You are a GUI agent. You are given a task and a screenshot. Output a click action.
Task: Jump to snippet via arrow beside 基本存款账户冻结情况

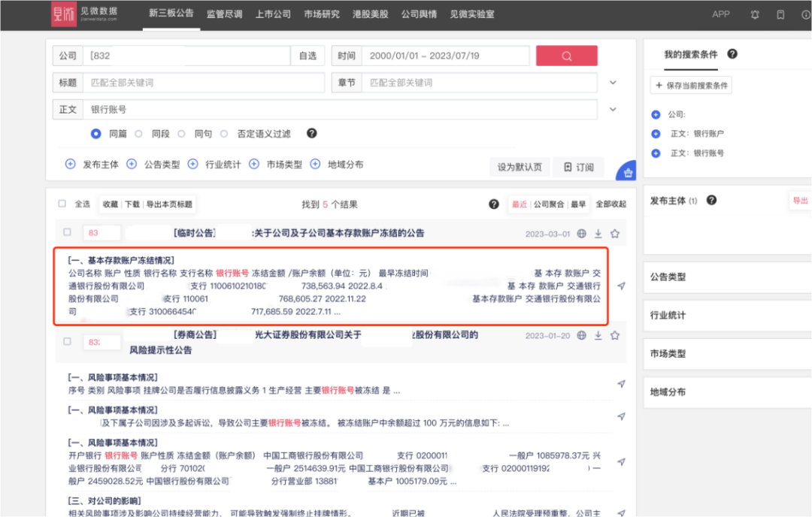[622, 286]
